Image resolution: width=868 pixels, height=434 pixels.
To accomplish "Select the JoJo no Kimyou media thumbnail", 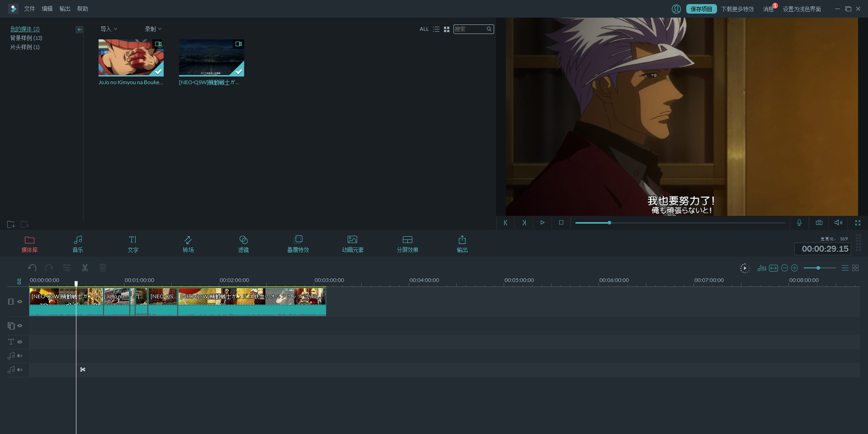I will click(x=131, y=58).
